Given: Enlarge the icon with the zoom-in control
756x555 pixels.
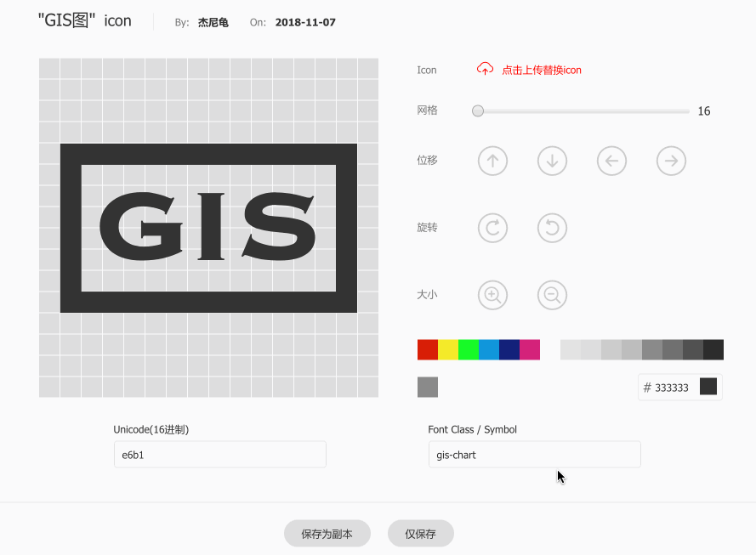Looking at the screenshot, I should (492, 295).
